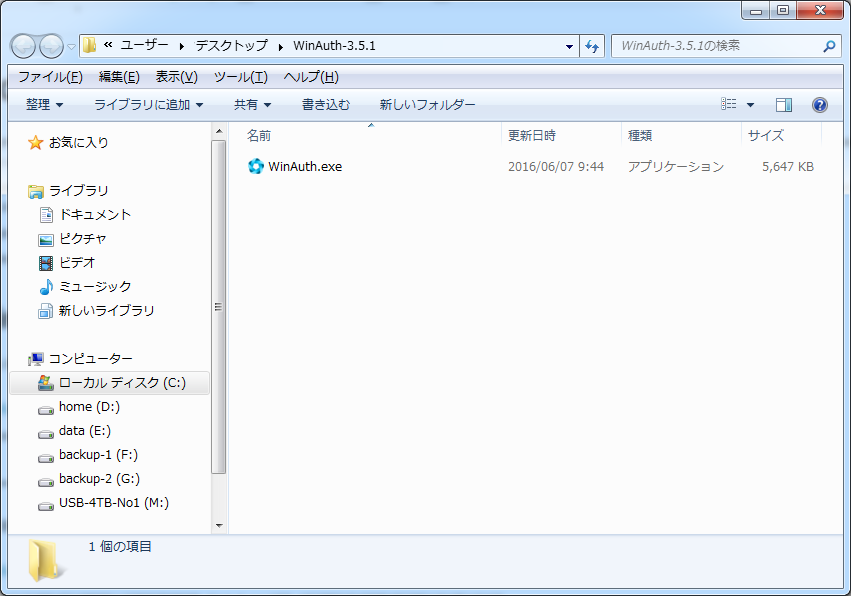Open the 整理 dropdown
The height and width of the screenshot is (596, 851).
click(45, 104)
